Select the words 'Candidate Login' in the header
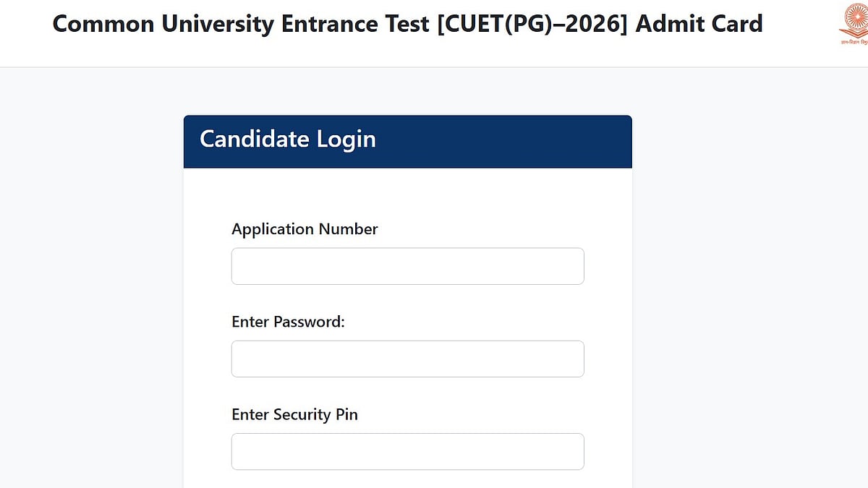This screenshot has width=868, height=488. 287,140
